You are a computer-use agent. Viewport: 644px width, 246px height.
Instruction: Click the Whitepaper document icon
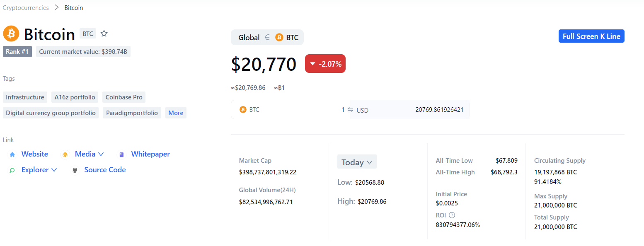121,154
